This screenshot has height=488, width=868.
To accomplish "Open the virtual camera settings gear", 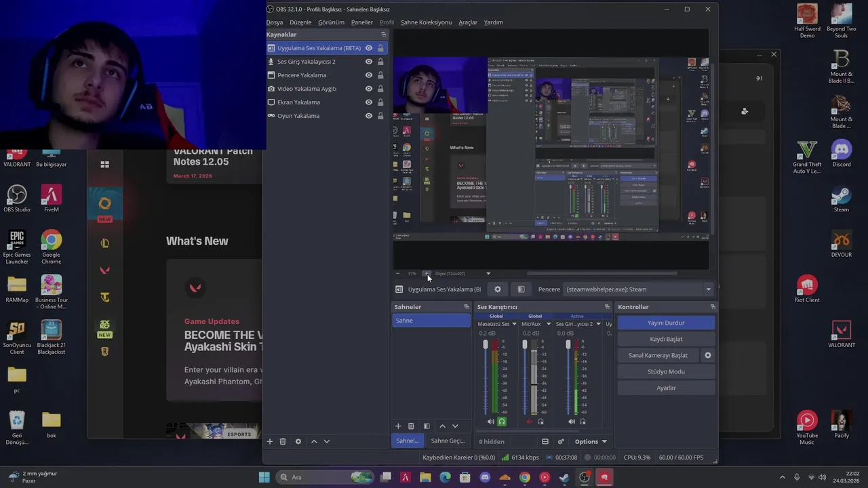I will pyautogui.click(x=708, y=355).
